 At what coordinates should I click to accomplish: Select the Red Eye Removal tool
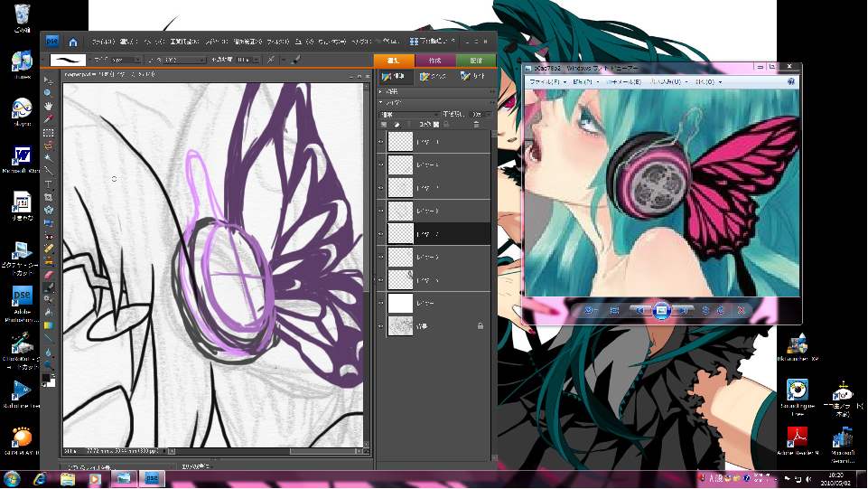[x=48, y=236]
